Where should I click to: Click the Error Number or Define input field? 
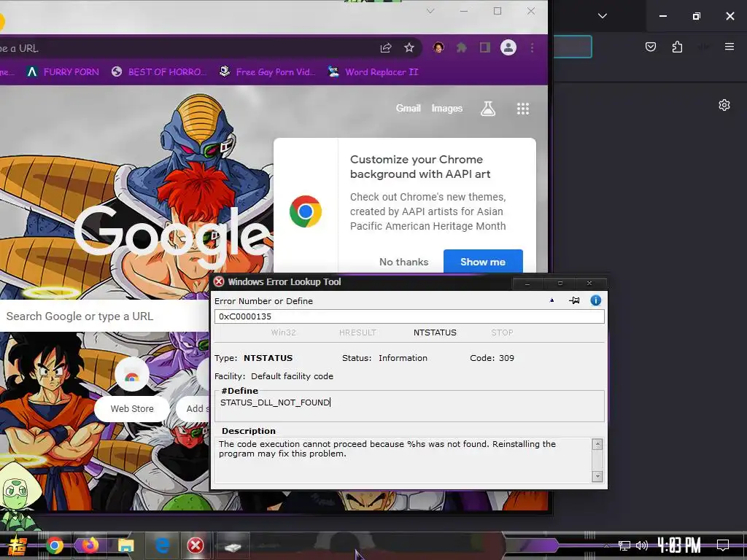pos(409,316)
